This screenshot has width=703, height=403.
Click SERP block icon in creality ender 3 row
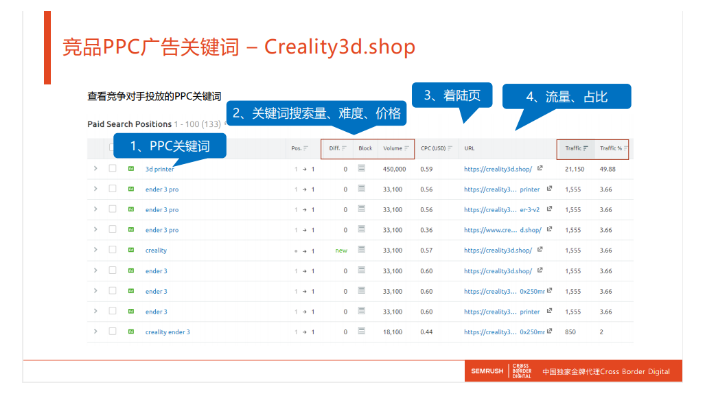click(x=361, y=331)
